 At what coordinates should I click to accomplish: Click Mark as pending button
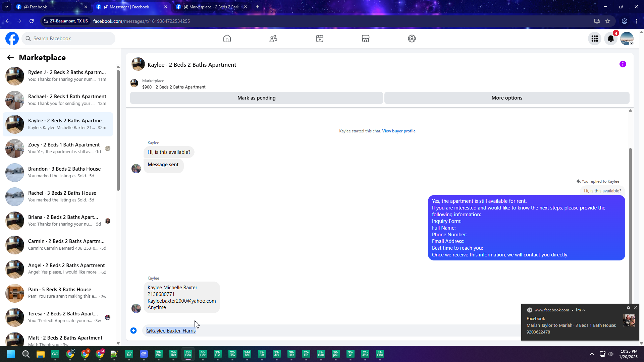[x=257, y=98]
